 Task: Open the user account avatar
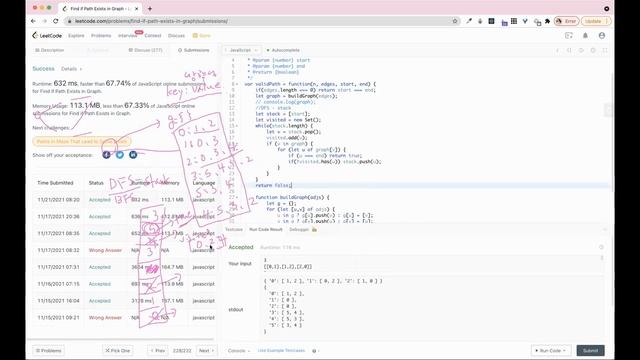602,36
